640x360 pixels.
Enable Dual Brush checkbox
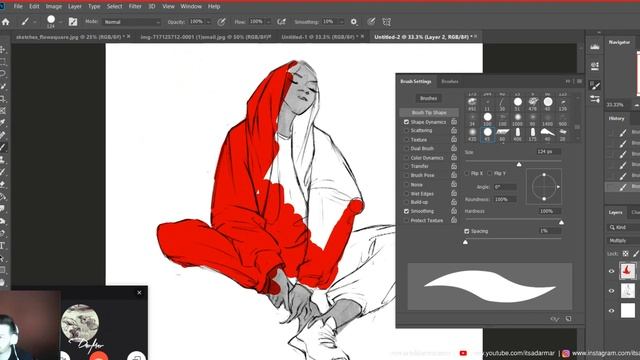pyautogui.click(x=406, y=148)
